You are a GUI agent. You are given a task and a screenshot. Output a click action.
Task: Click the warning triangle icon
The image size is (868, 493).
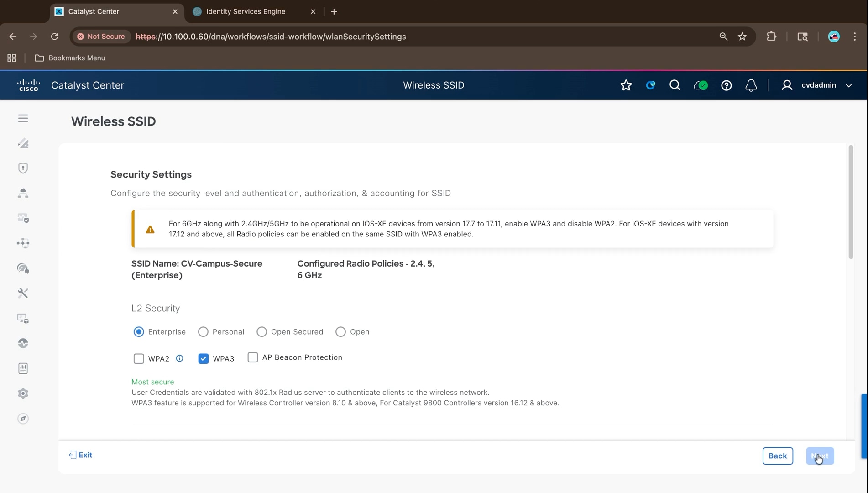(x=150, y=230)
